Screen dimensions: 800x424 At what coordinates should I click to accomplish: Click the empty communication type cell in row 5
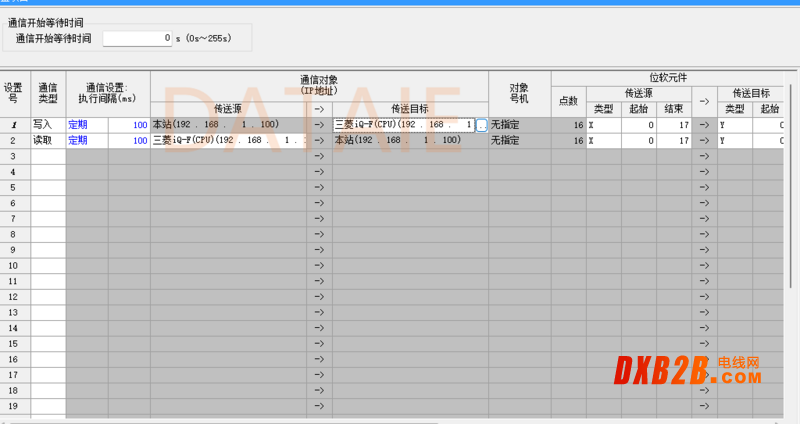48,187
